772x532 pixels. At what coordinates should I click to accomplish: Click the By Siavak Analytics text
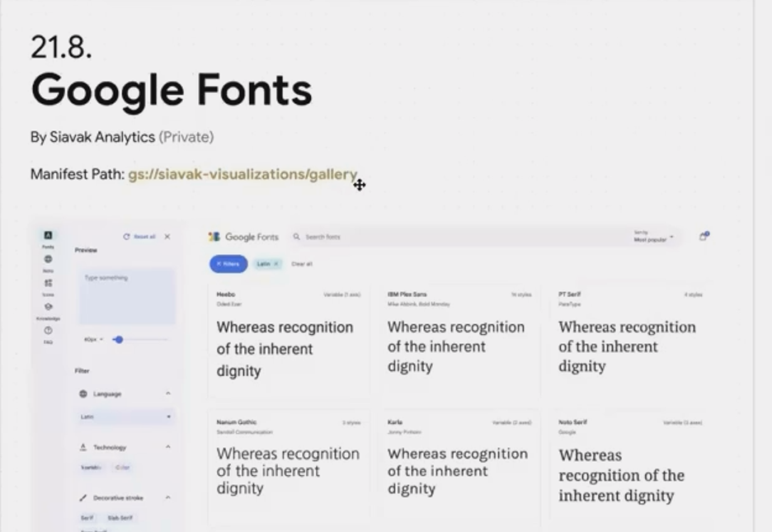click(x=92, y=137)
